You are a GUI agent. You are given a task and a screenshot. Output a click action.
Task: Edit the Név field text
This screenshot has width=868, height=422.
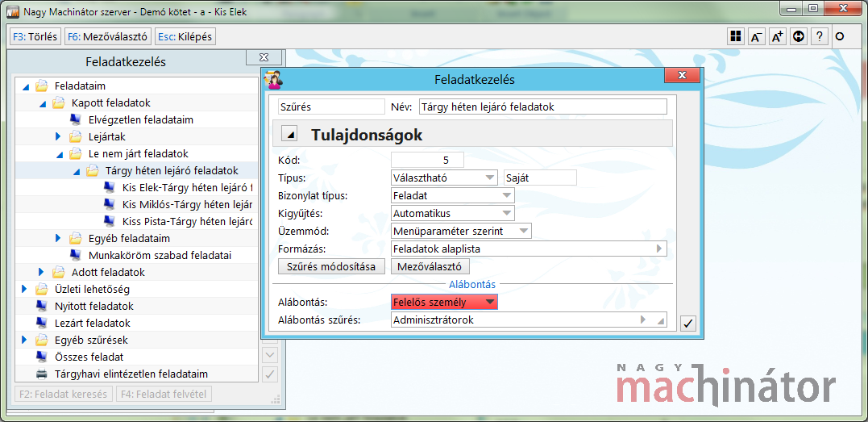pos(543,107)
